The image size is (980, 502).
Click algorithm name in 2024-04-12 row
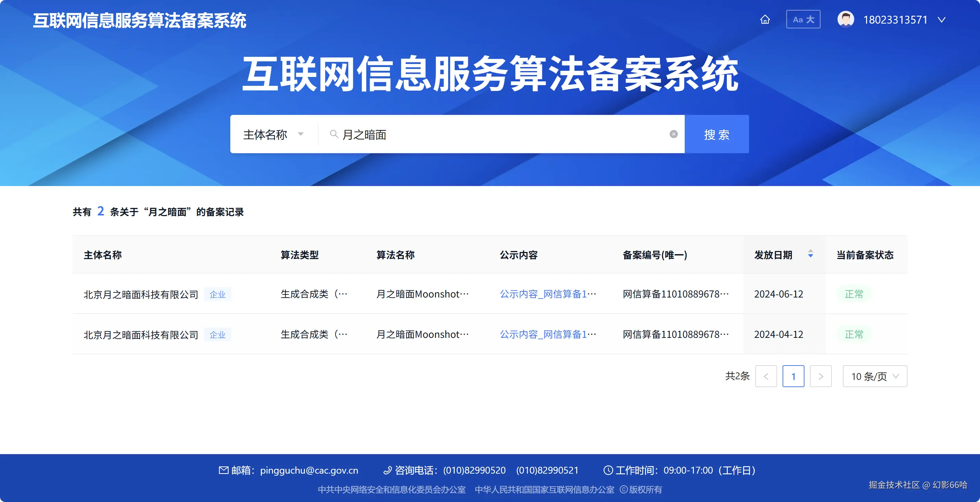point(423,334)
